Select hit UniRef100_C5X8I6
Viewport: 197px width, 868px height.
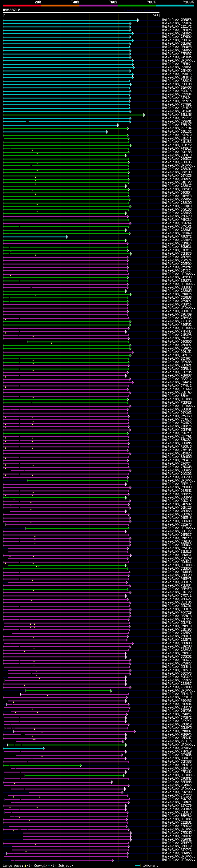pyautogui.click(x=177, y=74)
